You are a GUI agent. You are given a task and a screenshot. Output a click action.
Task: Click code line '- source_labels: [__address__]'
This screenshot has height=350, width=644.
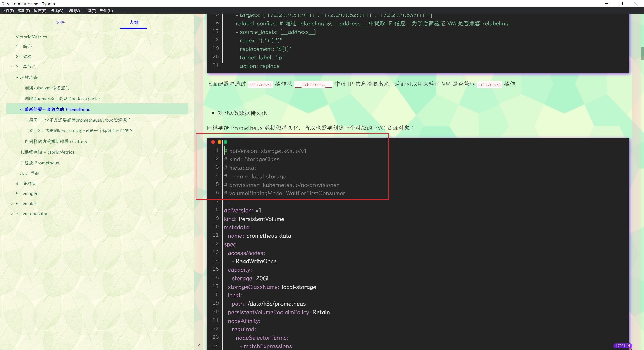click(x=276, y=32)
